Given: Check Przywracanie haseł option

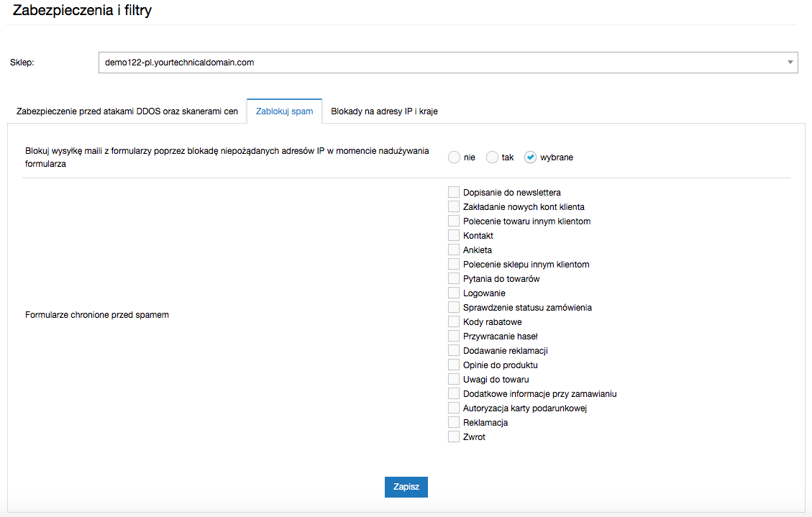Looking at the screenshot, I should [454, 336].
